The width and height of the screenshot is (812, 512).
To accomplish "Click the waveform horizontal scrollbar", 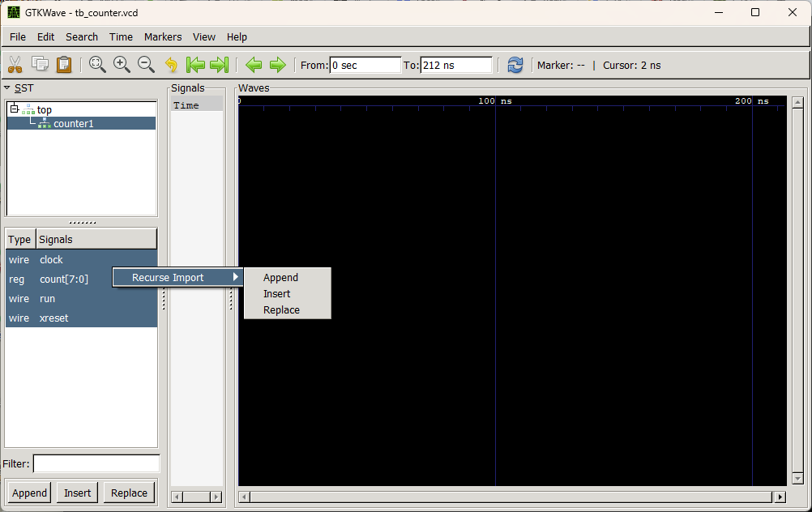I will (511, 497).
